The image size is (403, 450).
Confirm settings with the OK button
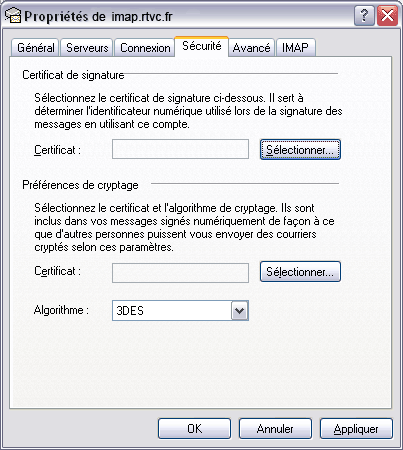coord(194,429)
